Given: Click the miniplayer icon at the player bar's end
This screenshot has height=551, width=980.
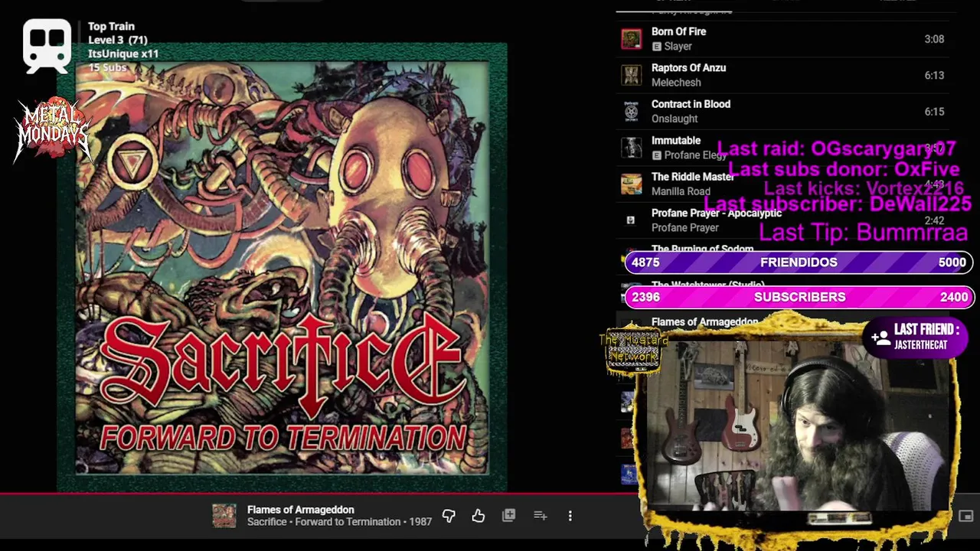Looking at the screenshot, I should [965, 517].
